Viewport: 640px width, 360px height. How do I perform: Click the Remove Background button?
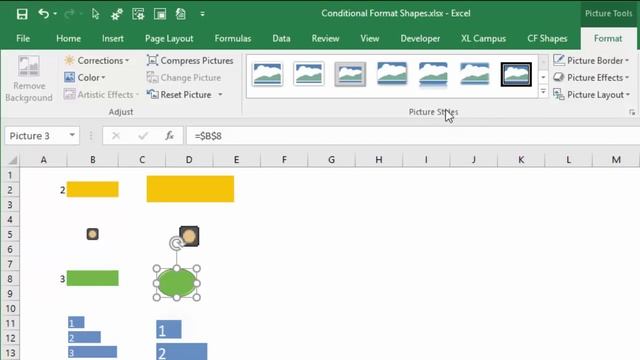pyautogui.click(x=29, y=79)
